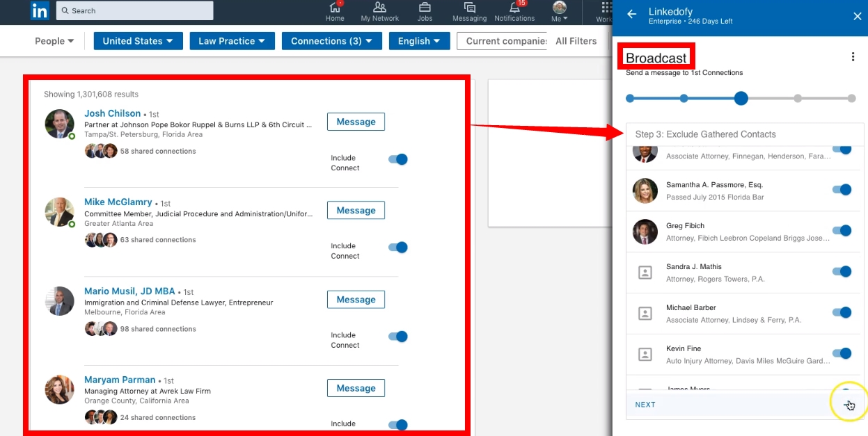
Task: Click 63 shared connections text
Action: 158,240
